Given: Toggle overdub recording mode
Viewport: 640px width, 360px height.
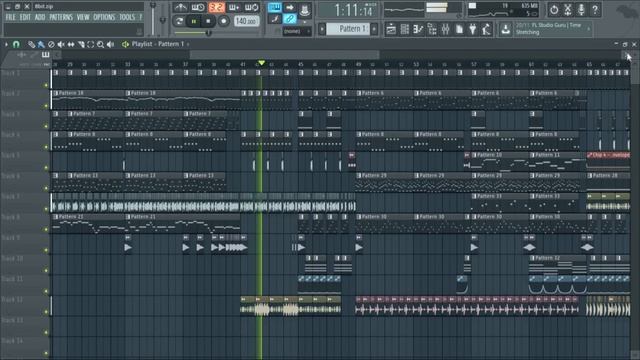Looking at the screenshot, I should (x=234, y=7).
